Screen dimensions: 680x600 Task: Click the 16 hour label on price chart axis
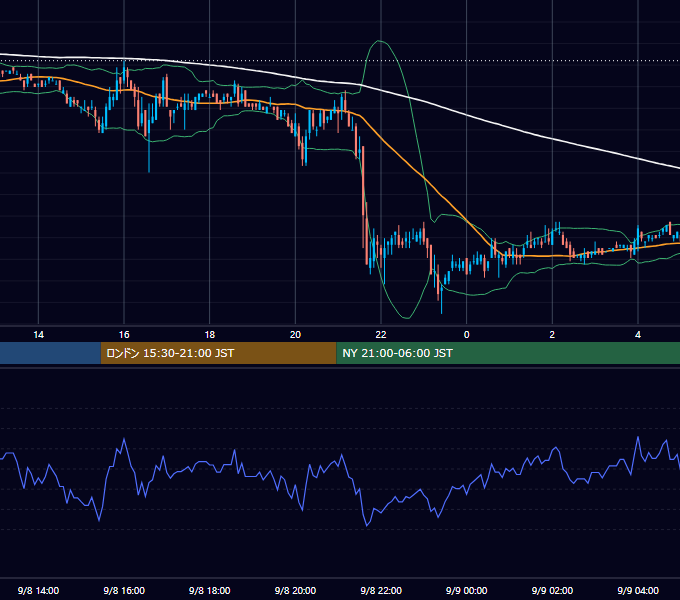(x=124, y=335)
